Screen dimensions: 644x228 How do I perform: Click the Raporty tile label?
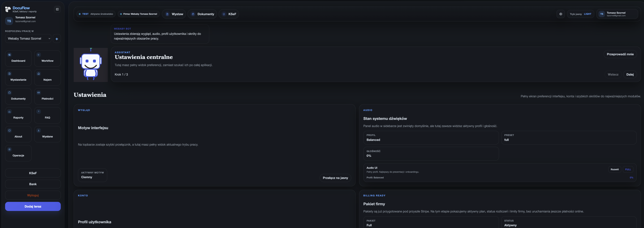coord(18,117)
